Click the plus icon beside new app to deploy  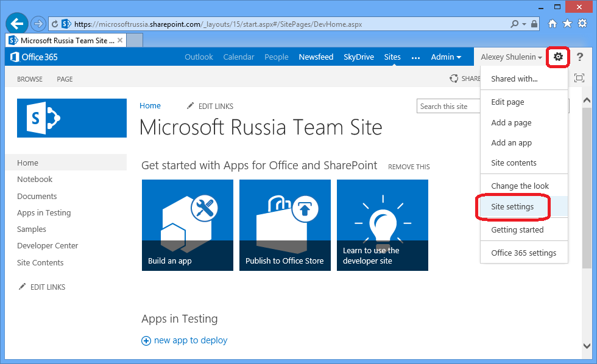146,340
